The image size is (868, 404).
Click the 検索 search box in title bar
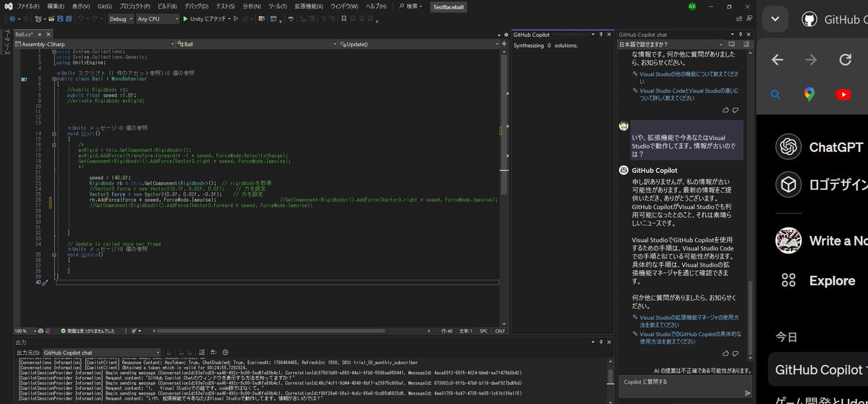point(410,6)
